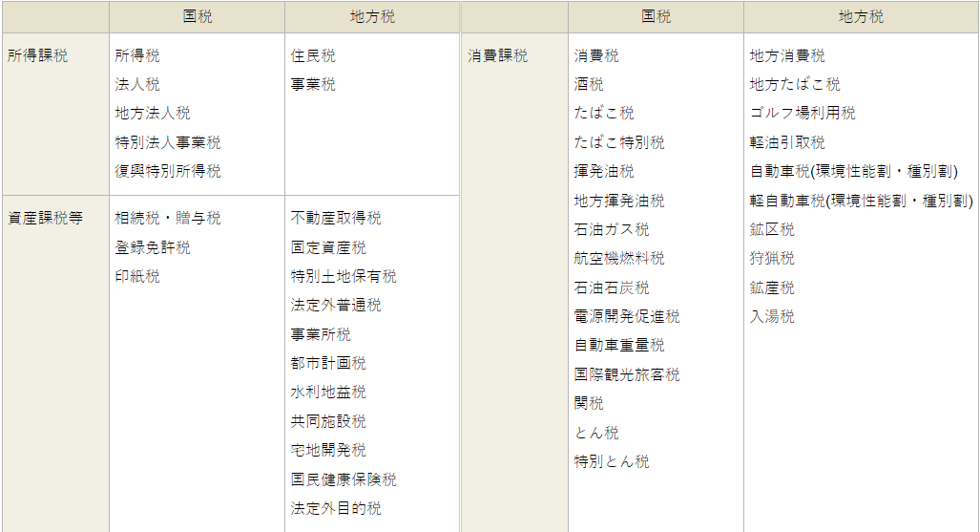This screenshot has width=980, height=532.
Task: Select the 酒税 entry
Action: [x=589, y=84]
